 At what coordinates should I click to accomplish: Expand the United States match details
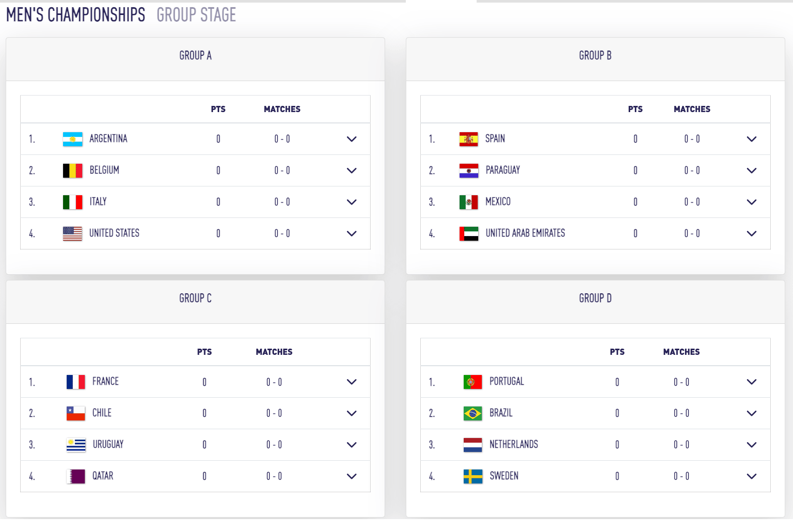(352, 233)
